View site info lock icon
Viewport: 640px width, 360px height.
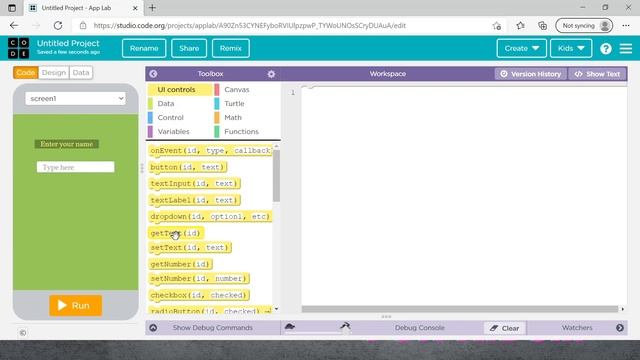(83, 25)
